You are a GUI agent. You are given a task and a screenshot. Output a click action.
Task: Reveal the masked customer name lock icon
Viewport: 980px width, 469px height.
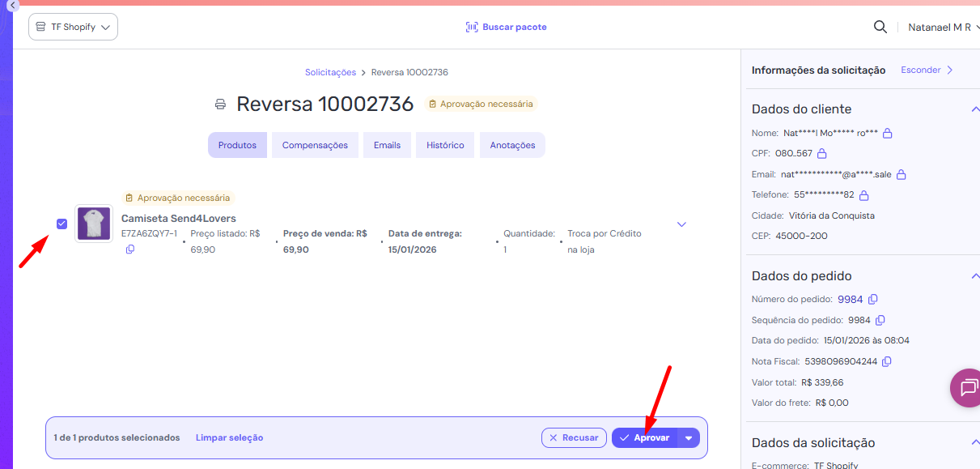tap(887, 133)
